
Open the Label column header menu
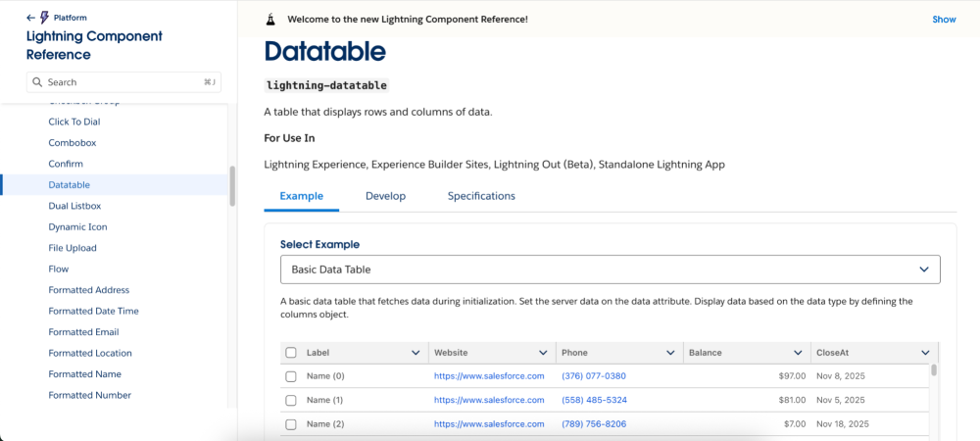tap(416, 353)
